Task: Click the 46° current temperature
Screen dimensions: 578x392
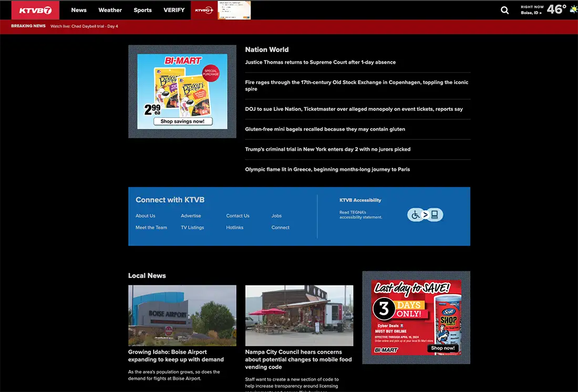Action: [556, 9]
